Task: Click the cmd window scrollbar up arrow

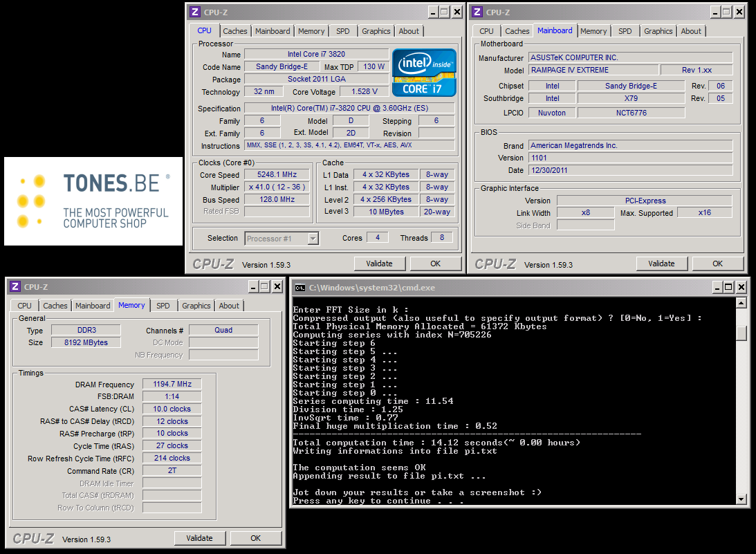Action: [x=741, y=302]
